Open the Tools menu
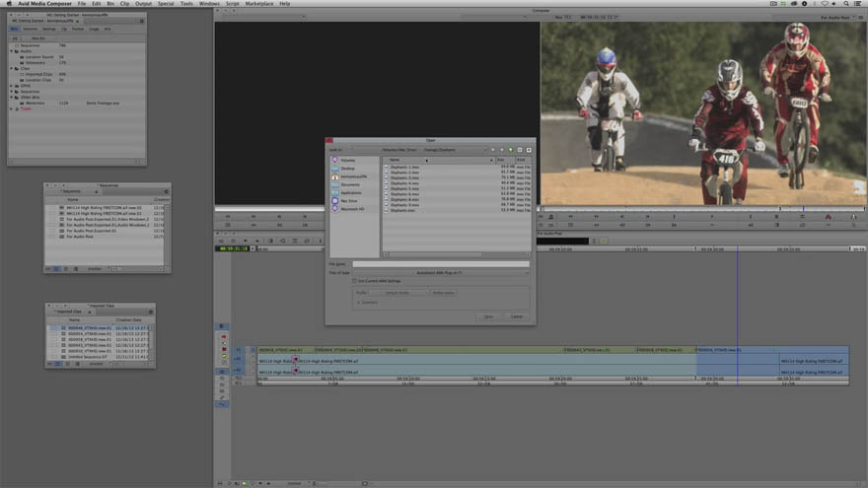This screenshot has width=868, height=488. pyautogui.click(x=186, y=3)
